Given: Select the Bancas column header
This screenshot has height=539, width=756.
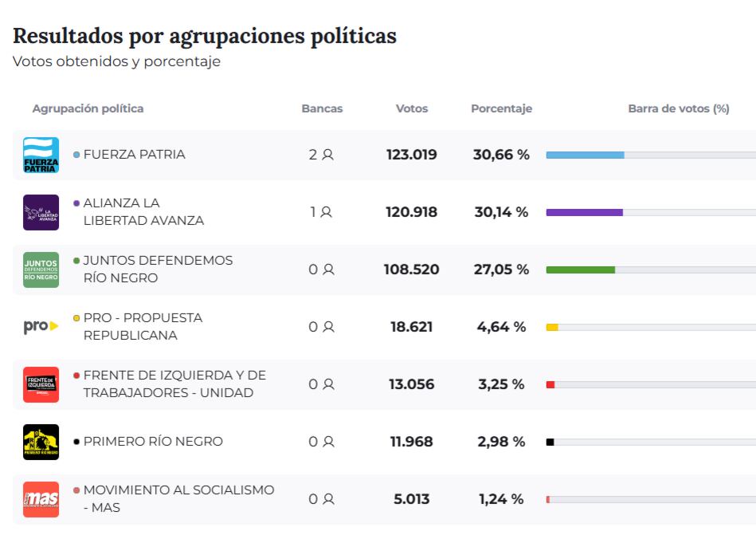Looking at the screenshot, I should pos(322,108).
